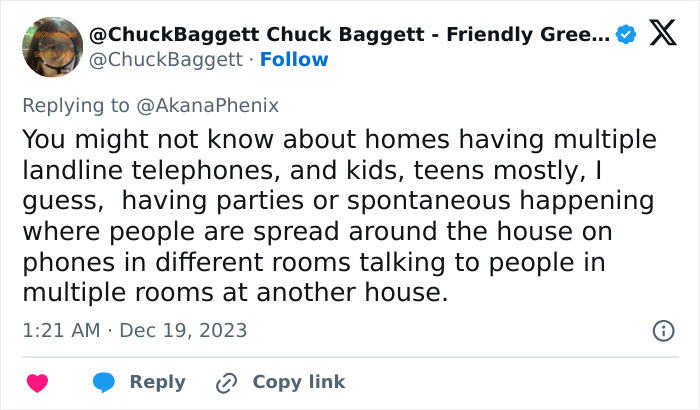Click the "Reply" text label
The image size is (700, 410).
point(157,382)
